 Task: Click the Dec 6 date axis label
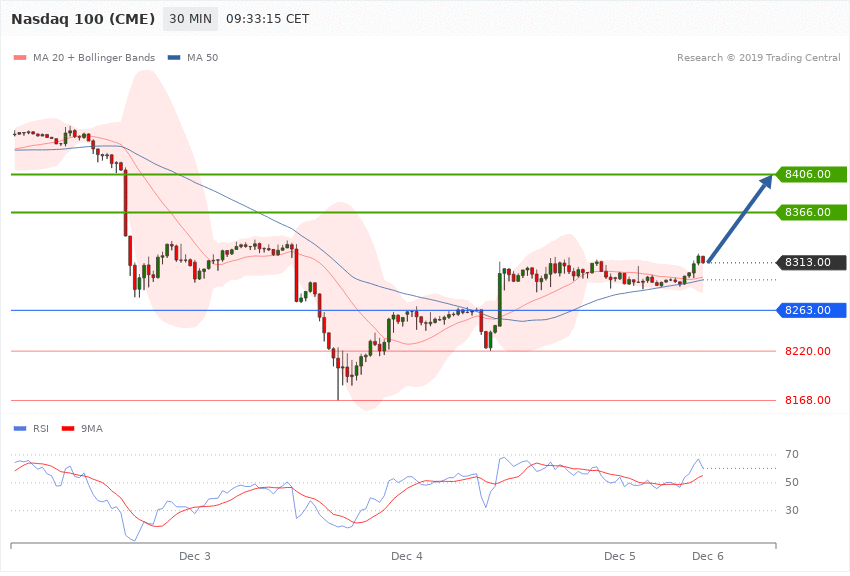[x=708, y=556]
